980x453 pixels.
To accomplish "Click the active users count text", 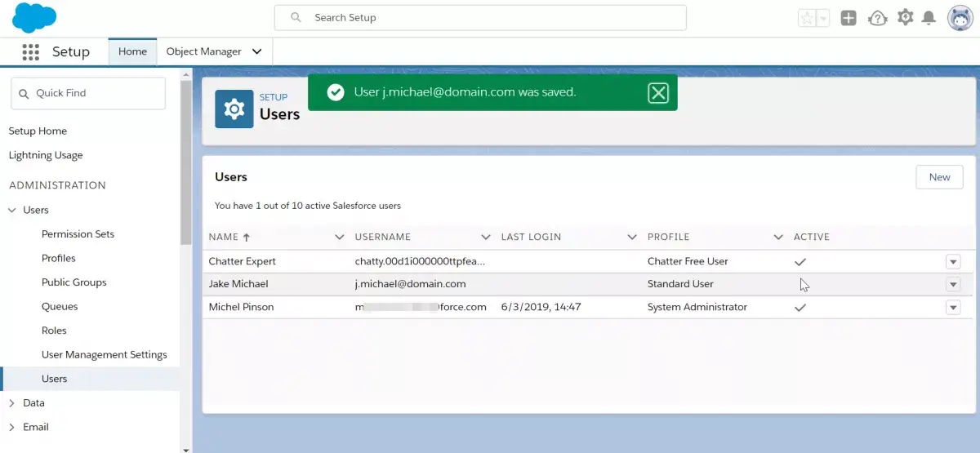I will tap(308, 206).
